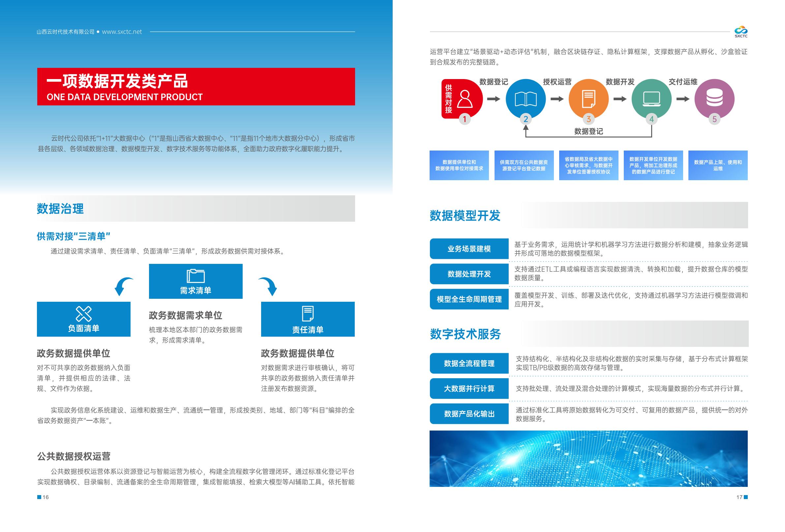Click the box 数据产品上架、使用和运维
This screenshot has width=785, height=532.
point(718,165)
